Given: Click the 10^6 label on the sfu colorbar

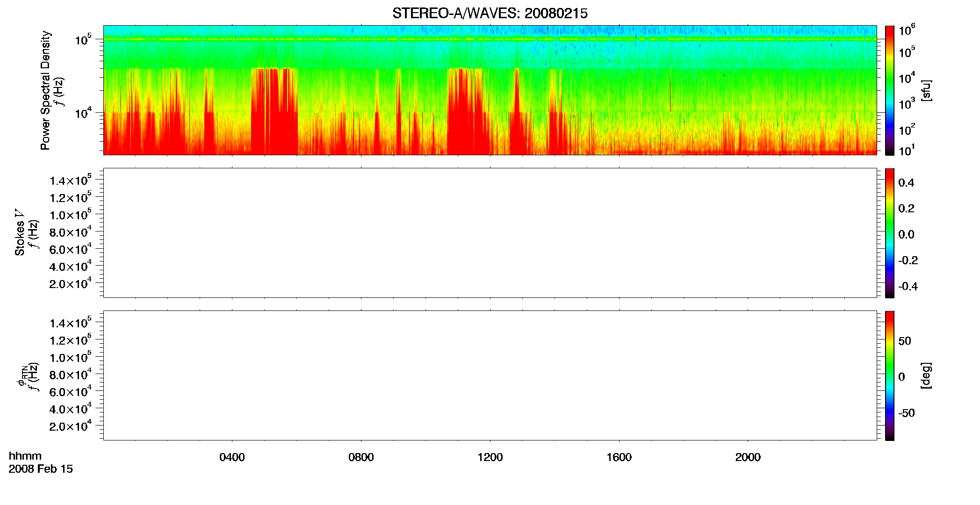Looking at the screenshot, I should pos(907,30).
